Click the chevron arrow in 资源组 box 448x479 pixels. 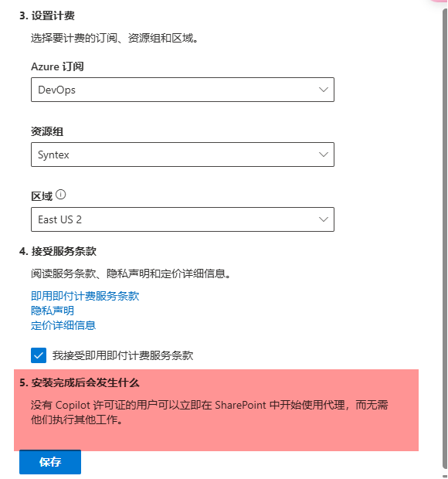point(323,155)
